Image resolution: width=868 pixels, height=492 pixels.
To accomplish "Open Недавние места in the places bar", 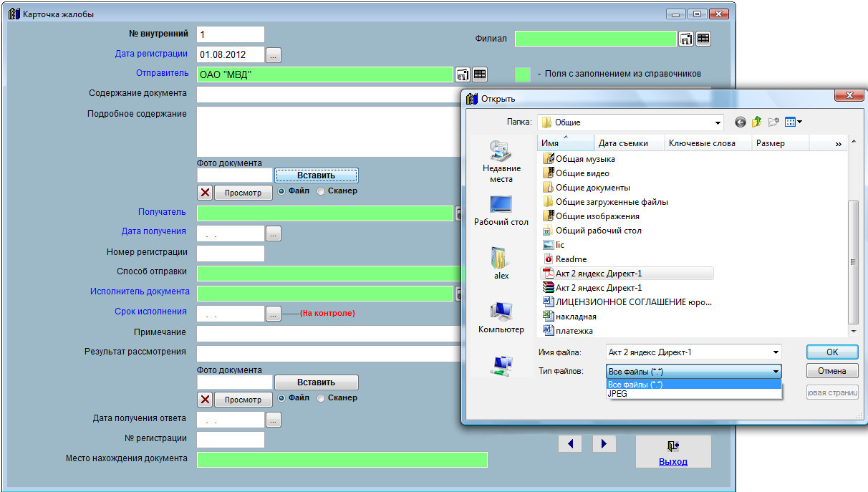I will [x=501, y=162].
